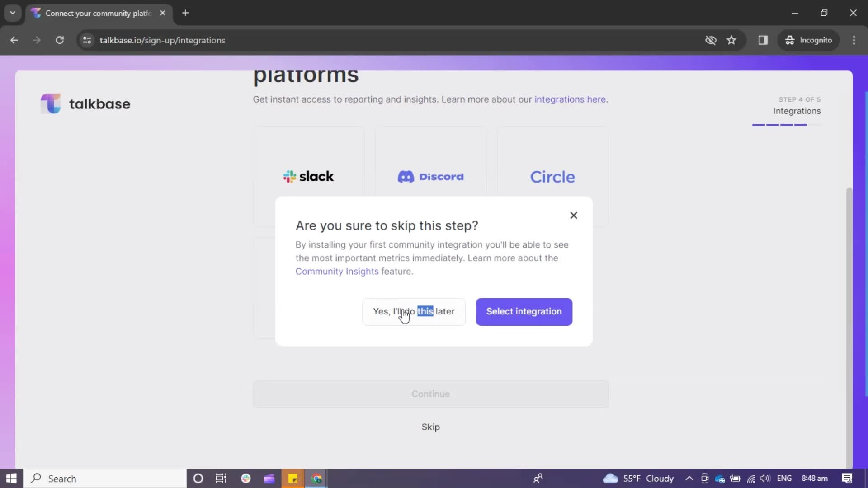Click the browser refresh icon
The width and height of the screenshot is (868, 488).
click(60, 40)
